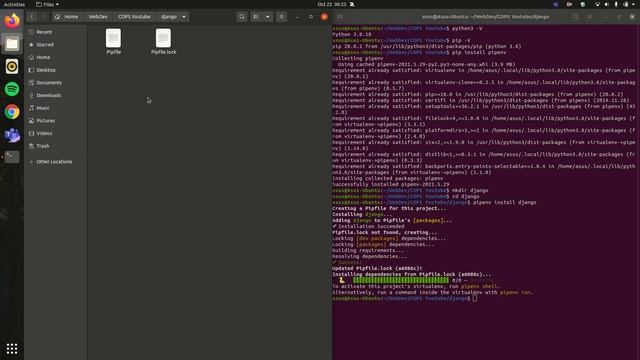Open new tab button in Terminal

[340, 17]
